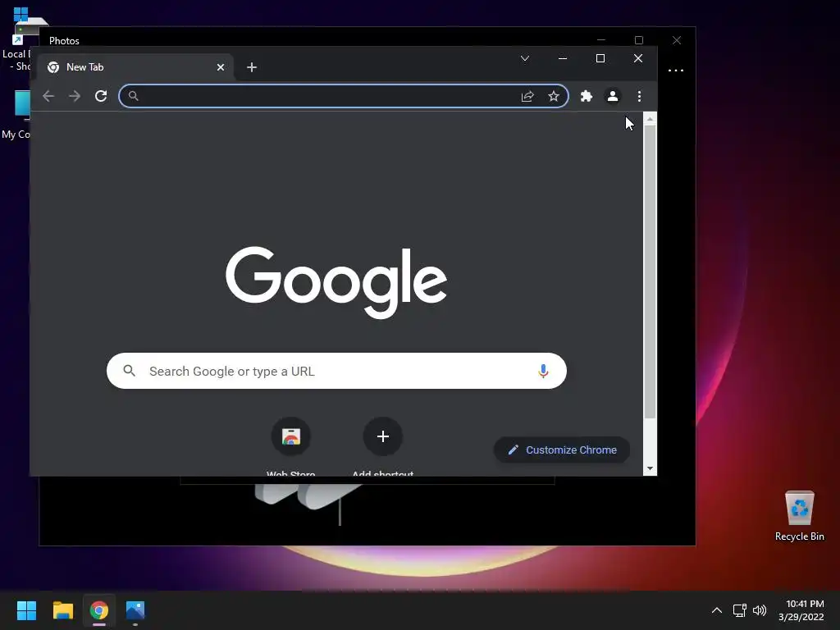Open the Photos window three-dot menu
The width and height of the screenshot is (840, 630).
[676, 71]
